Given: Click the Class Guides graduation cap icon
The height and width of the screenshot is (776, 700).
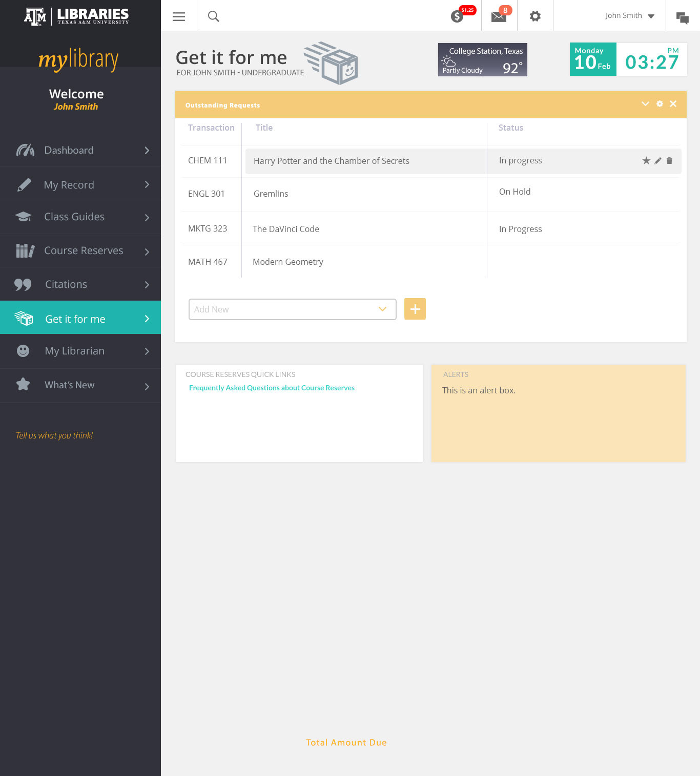Looking at the screenshot, I should click(23, 217).
